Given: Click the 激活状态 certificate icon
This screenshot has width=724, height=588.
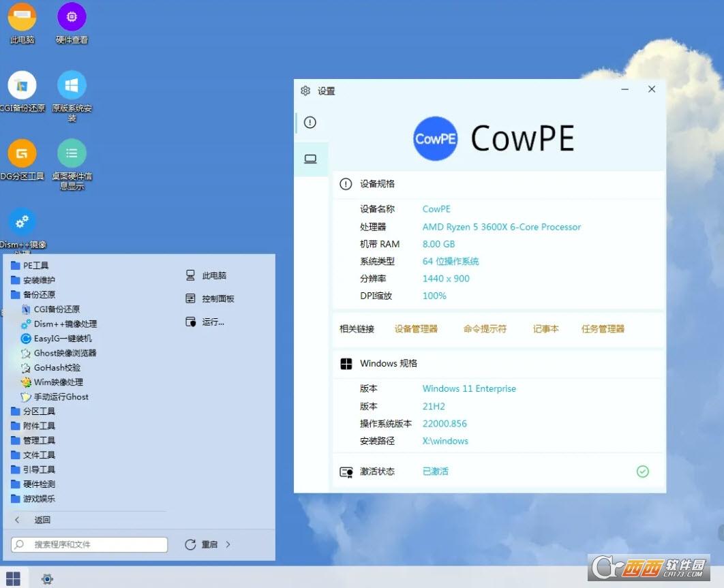Looking at the screenshot, I should click(x=346, y=471).
